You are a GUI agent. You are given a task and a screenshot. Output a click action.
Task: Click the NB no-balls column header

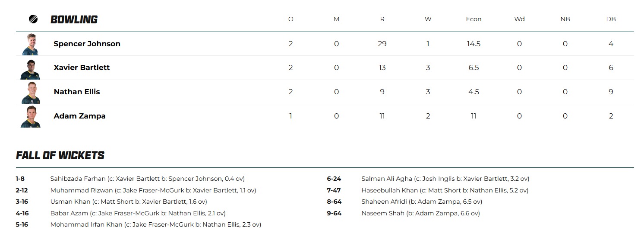tap(565, 19)
